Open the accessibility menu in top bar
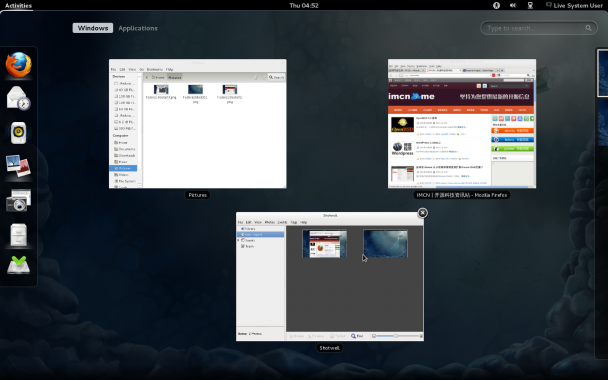The image size is (608, 380). tap(496, 5)
